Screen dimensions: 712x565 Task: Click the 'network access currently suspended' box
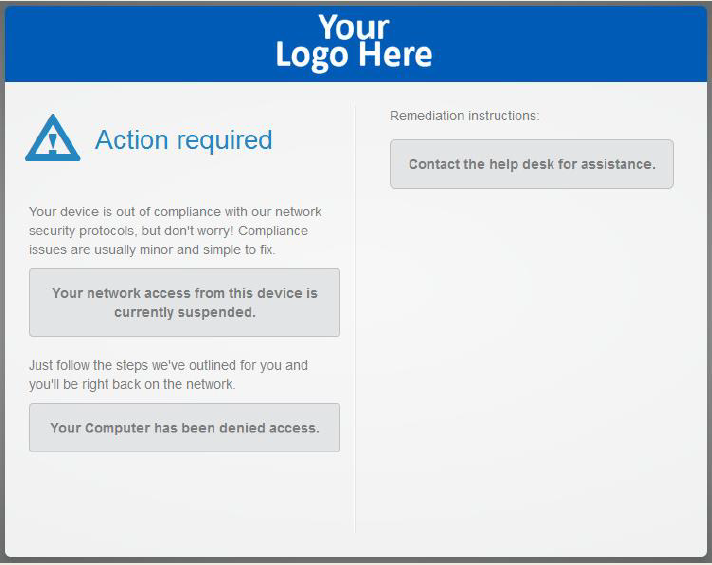pos(184,302)
